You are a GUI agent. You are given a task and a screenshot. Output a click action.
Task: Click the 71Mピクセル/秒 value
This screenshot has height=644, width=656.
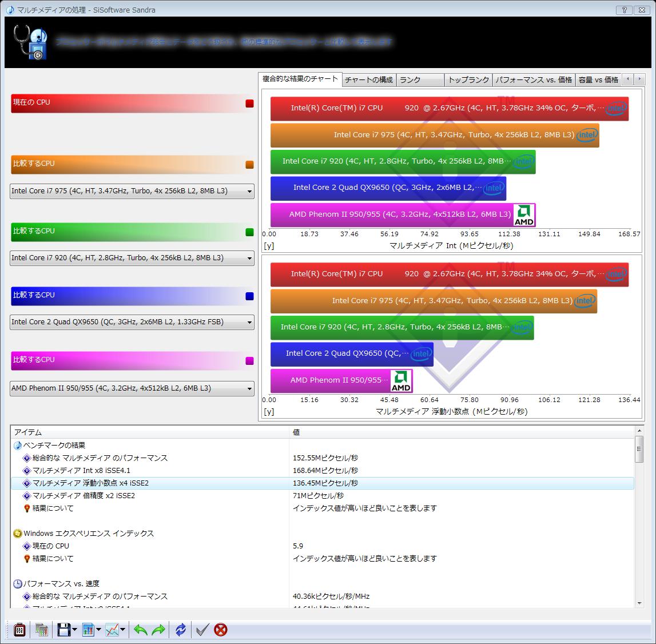click(x=318, y=495)
